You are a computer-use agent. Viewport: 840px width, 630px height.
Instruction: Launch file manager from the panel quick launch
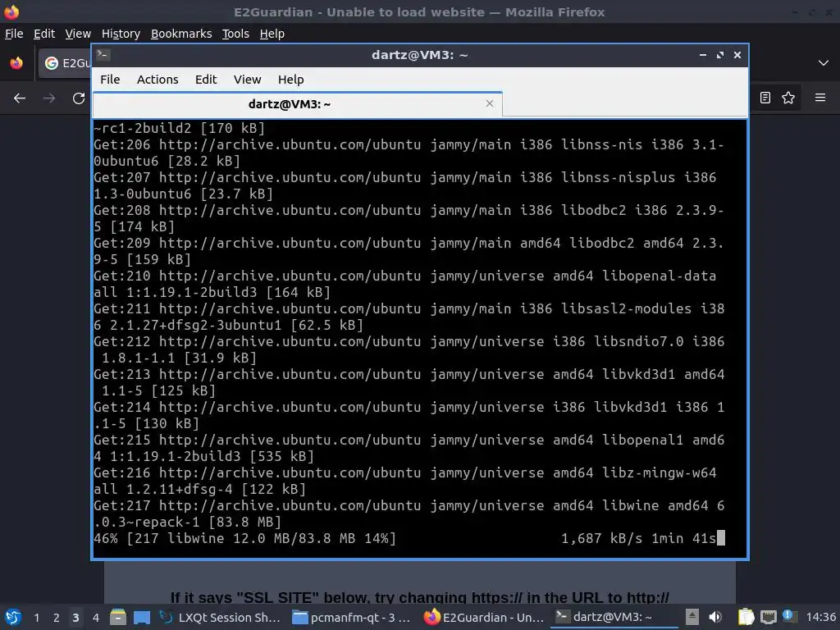click(118, 618)
